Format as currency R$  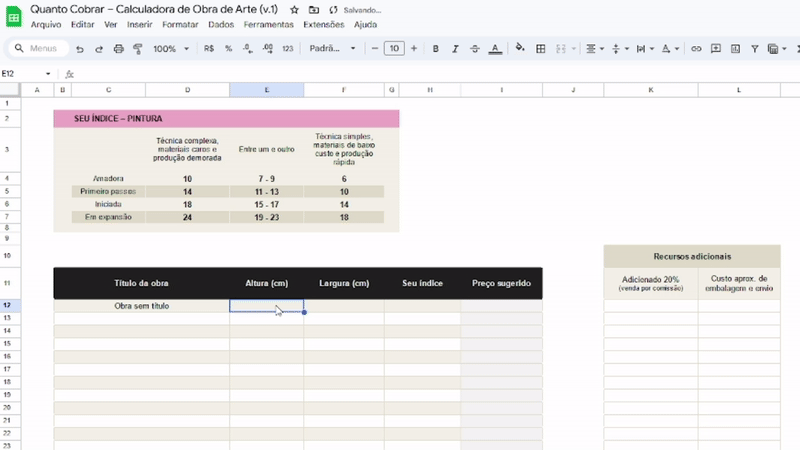pos(209,48)
